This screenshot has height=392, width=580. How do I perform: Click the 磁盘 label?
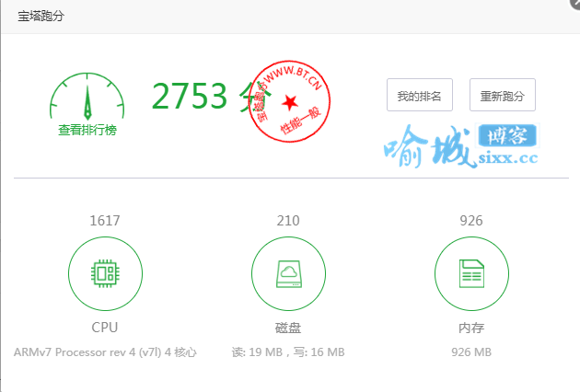[x=288, y=327]
